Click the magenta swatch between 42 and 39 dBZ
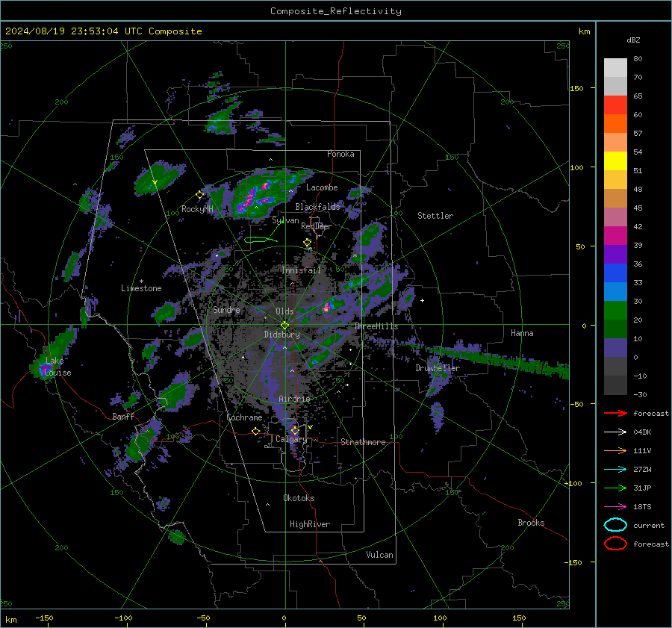This screenshot has width=672, height=628. (x=615, y=236)
